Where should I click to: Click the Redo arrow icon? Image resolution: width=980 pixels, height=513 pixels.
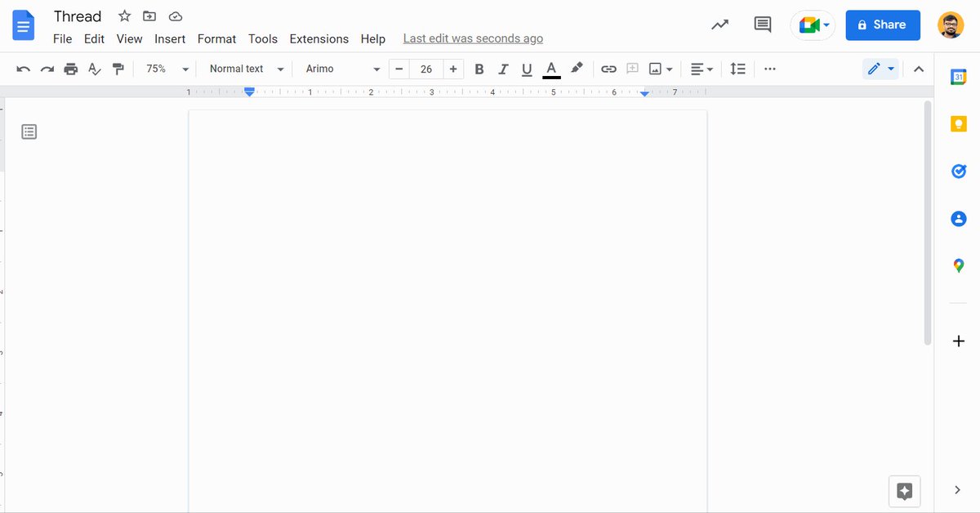(x=47, y=69)
